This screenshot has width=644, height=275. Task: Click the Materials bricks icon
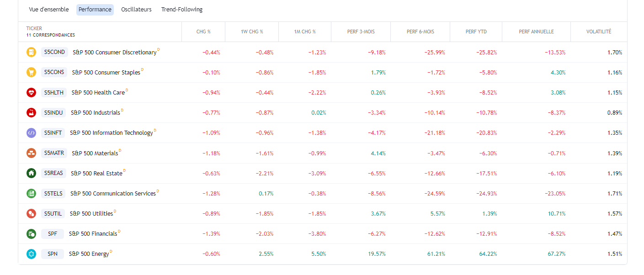click(x=31, y=153)
